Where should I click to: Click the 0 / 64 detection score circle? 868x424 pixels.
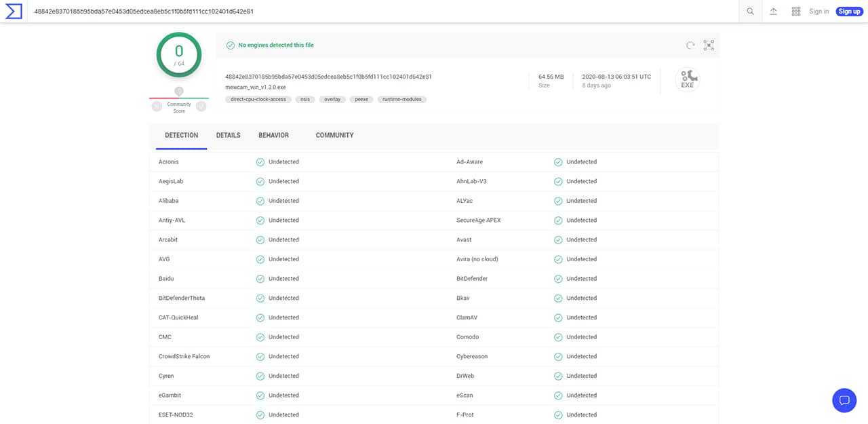coord(179,55)
